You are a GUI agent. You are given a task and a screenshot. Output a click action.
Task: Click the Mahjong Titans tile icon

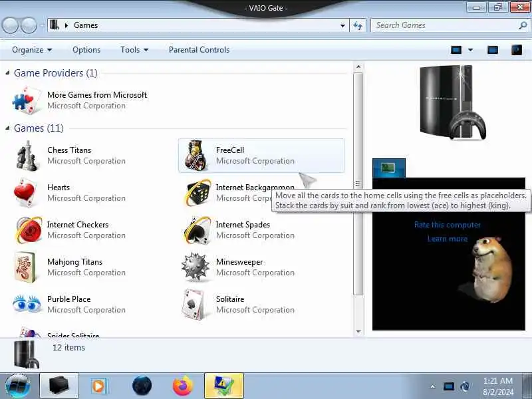tap(25, 267)
